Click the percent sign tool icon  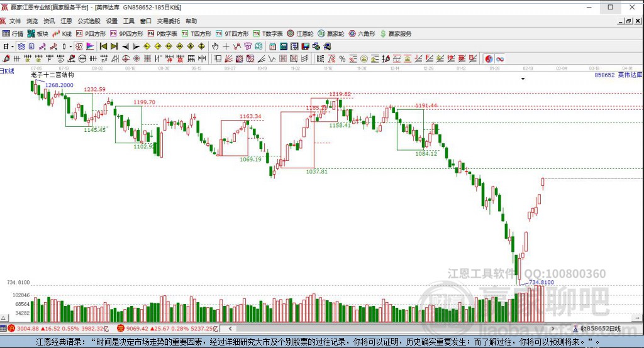[x=342, y=58]
